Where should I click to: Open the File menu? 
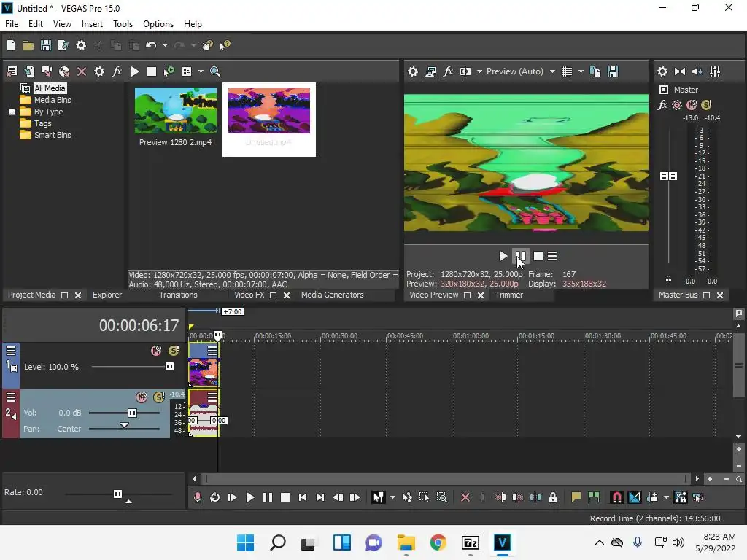point(12,24)
